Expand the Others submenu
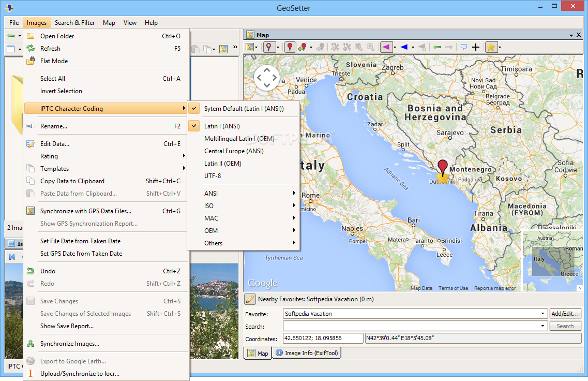Image resolution: width=588 pixels, height=381 pixels. (x=244, y=243)
